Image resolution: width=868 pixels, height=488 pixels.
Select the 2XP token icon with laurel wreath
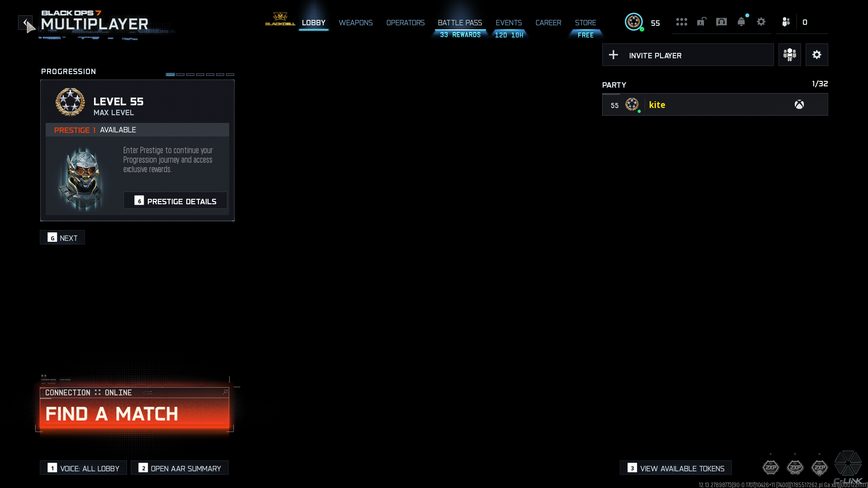tap(795, 467)
